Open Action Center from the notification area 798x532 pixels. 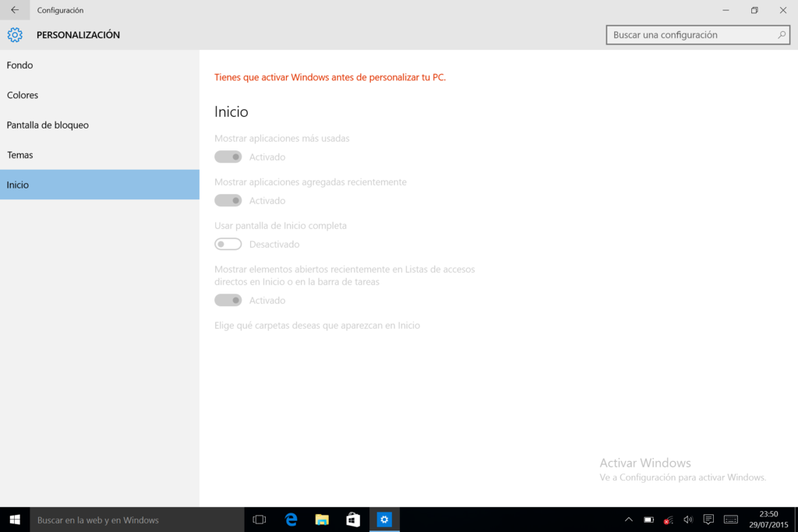[x=708, y=520]
